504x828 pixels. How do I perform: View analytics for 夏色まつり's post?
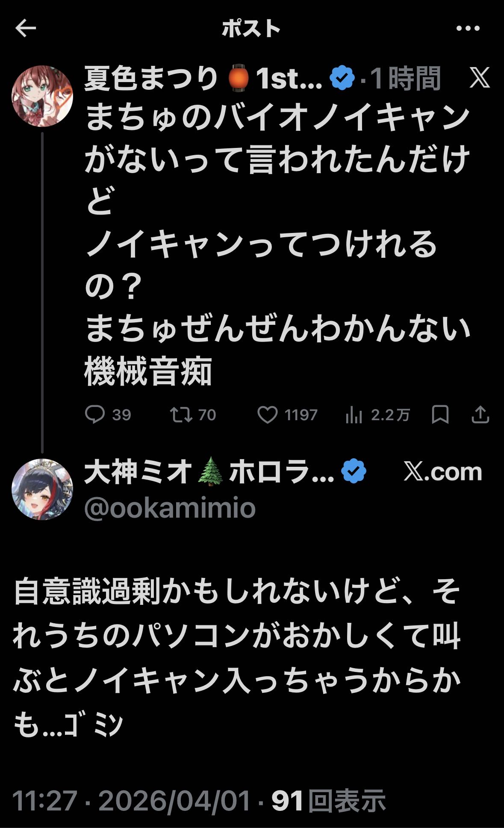point(354,415)
